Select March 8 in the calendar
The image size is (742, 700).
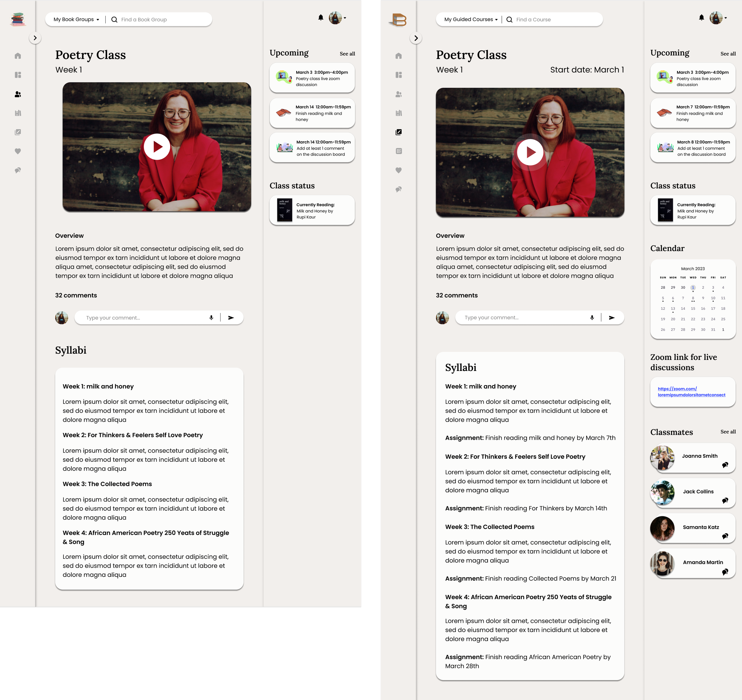(693, 298)
